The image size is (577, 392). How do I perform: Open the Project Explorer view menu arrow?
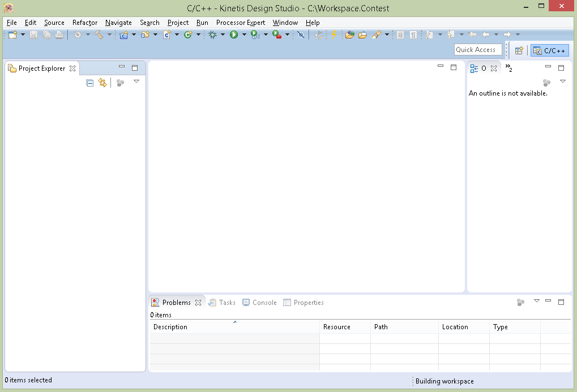(x=136, y=83)
